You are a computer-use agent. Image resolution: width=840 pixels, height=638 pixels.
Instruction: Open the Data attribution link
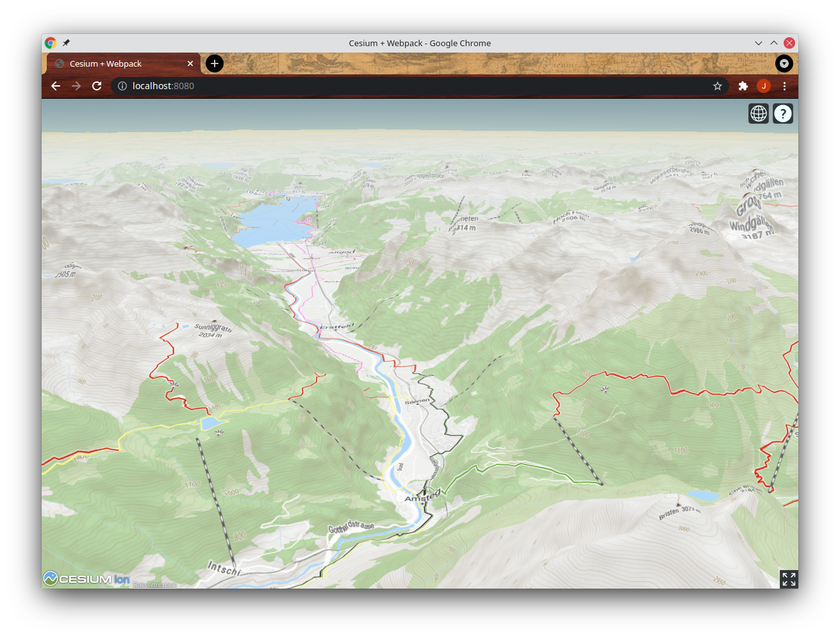[x=154, y=585]
